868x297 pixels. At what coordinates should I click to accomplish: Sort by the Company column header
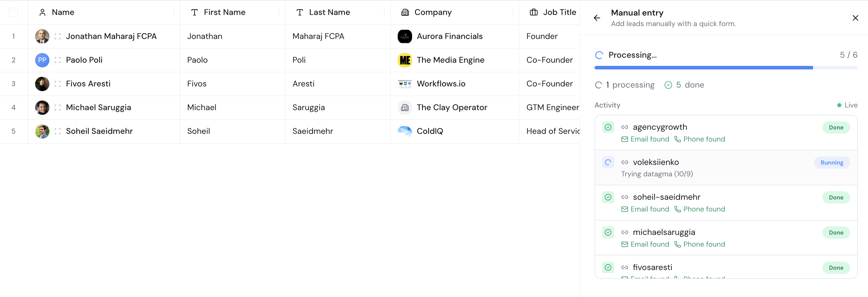433,13
